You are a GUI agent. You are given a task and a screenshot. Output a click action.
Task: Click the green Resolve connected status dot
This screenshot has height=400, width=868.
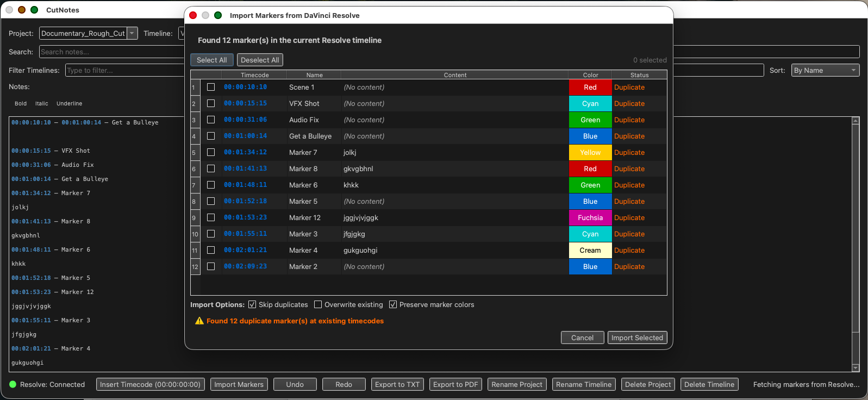(13, 384)
